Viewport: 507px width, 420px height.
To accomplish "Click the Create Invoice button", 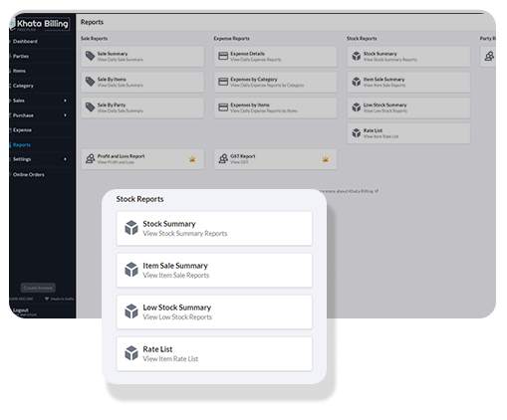I will click(x=38, y=288).
